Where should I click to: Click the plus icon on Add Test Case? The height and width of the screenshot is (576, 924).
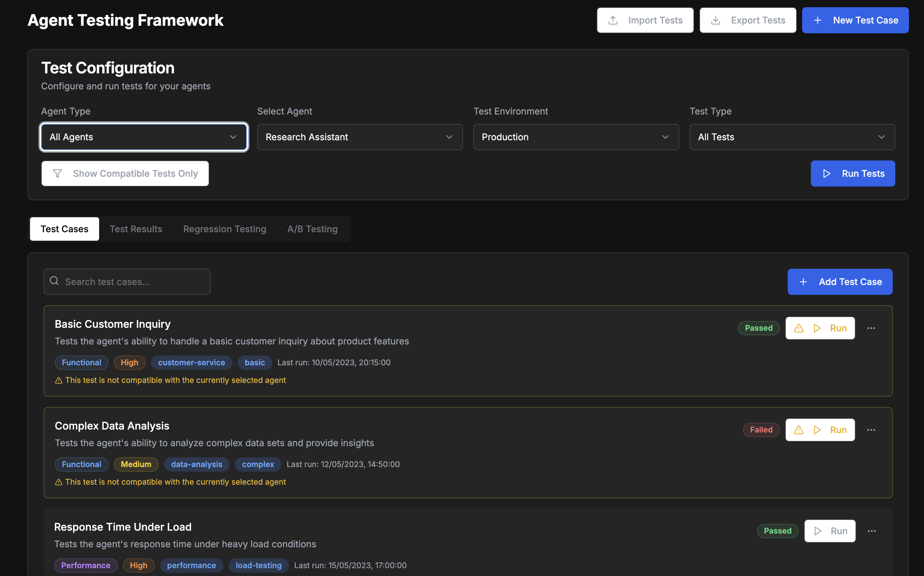click(x=803, y=281)
